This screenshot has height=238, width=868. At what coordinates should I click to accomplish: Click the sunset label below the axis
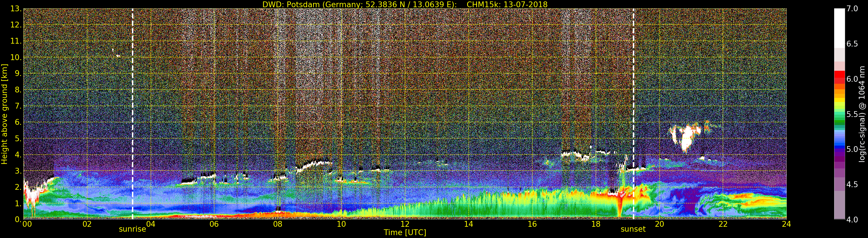point(633,229)
